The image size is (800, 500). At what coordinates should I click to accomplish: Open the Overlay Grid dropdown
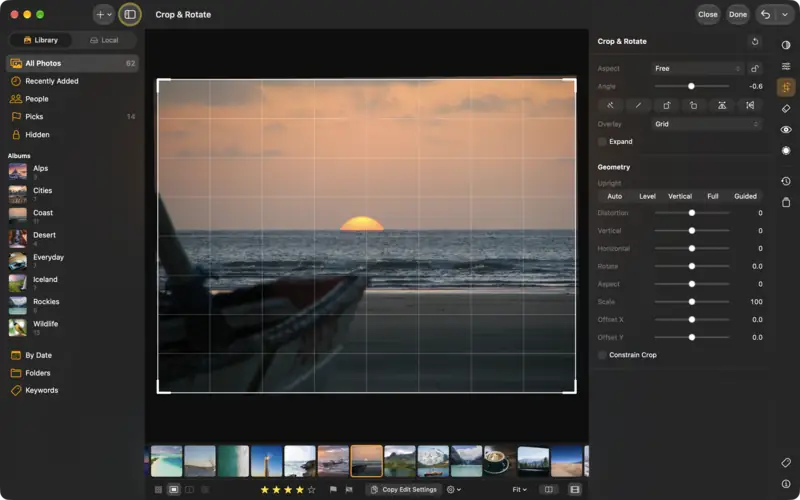pyautogui.click(x=706, y=124)
